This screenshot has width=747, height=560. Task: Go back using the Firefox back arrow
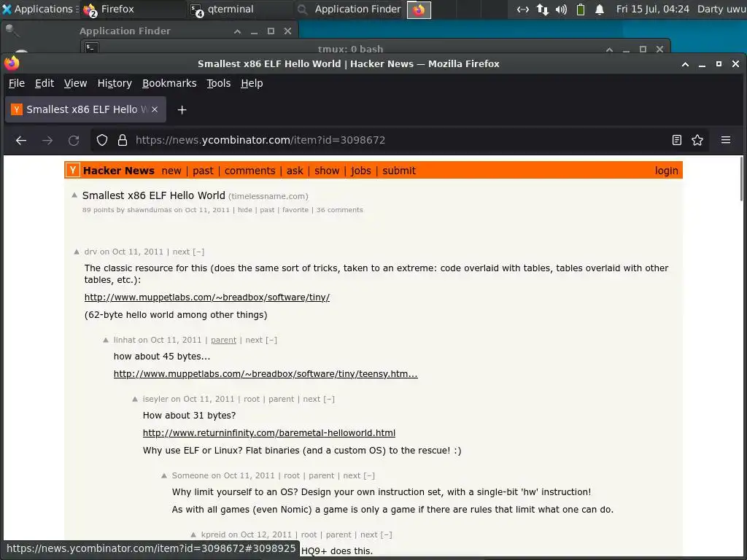point(21,140)
